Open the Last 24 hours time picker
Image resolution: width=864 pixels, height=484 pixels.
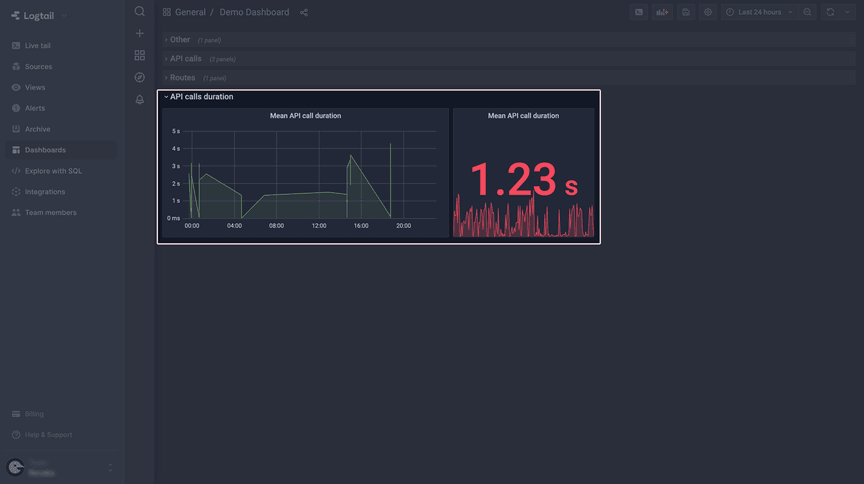(759, 12)
